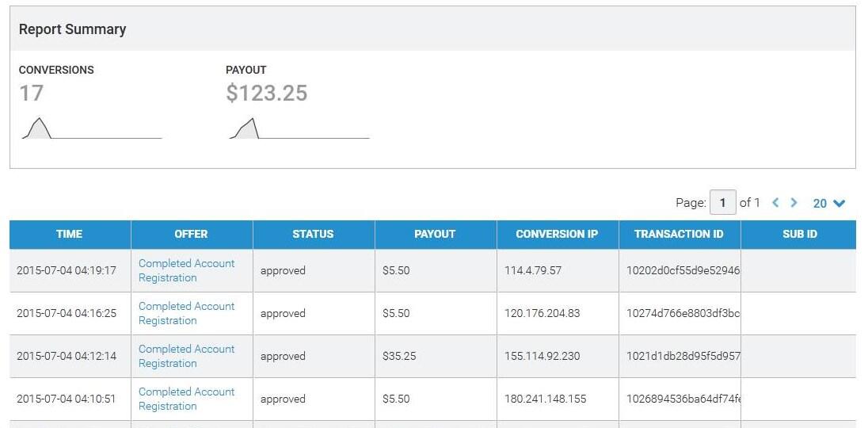
Task: Click the Report Summary heading
Action: point(73,29)
